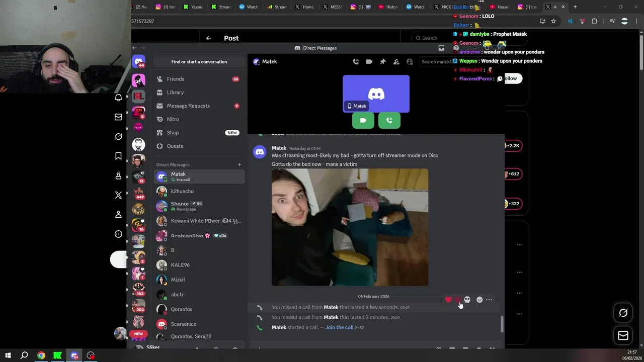Image resolution: width=644 pixels, height=362 pixels.
Task: Go back from X Post page
Action: [x=209, y=38]
